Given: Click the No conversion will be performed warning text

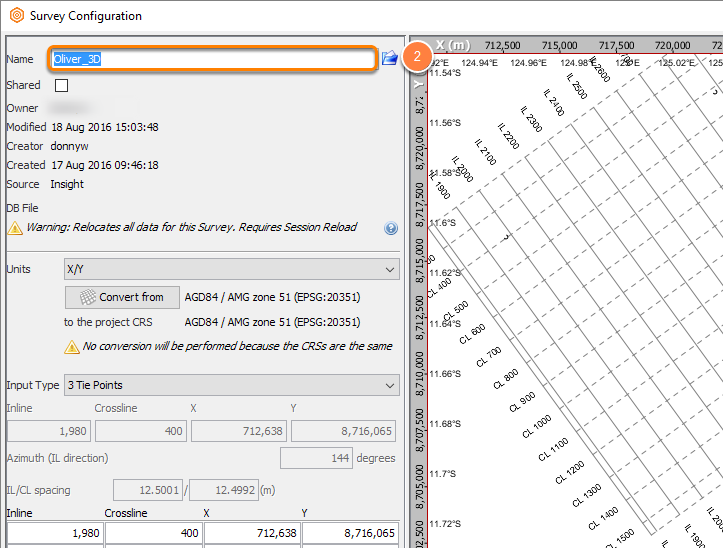Looking at the screenshot, I should pos(237,346).
